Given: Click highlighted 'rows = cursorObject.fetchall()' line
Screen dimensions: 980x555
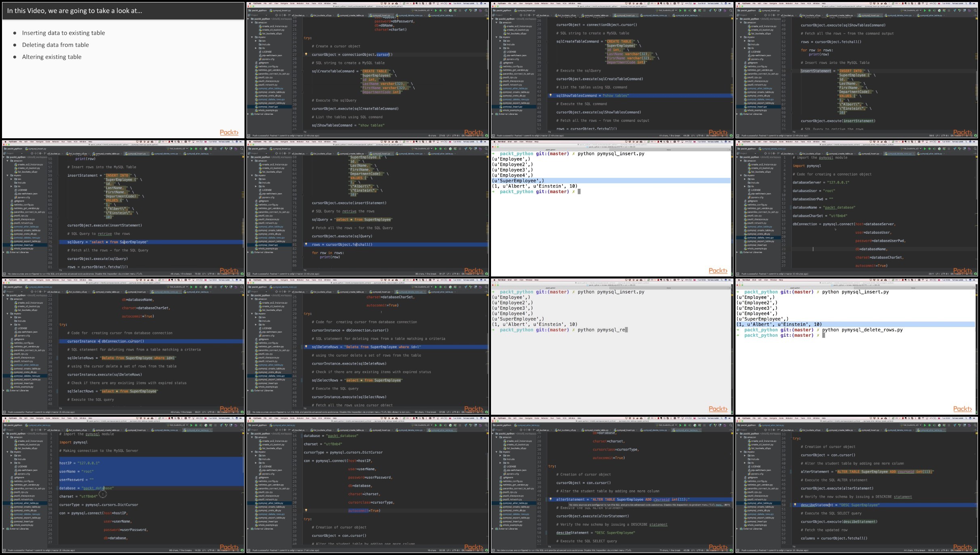Looking at the screenshot, I should tap(395, 245).
